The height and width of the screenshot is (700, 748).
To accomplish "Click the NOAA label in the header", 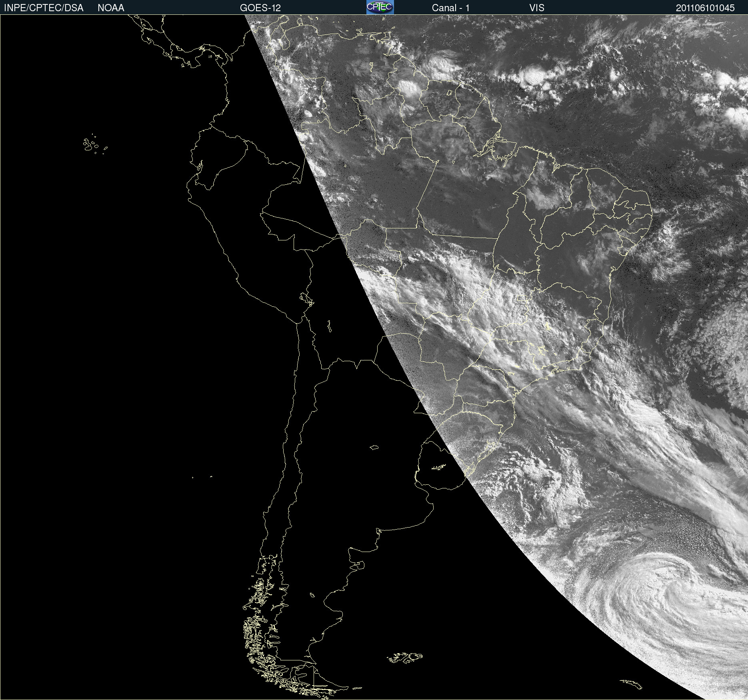I will point(111,8).
